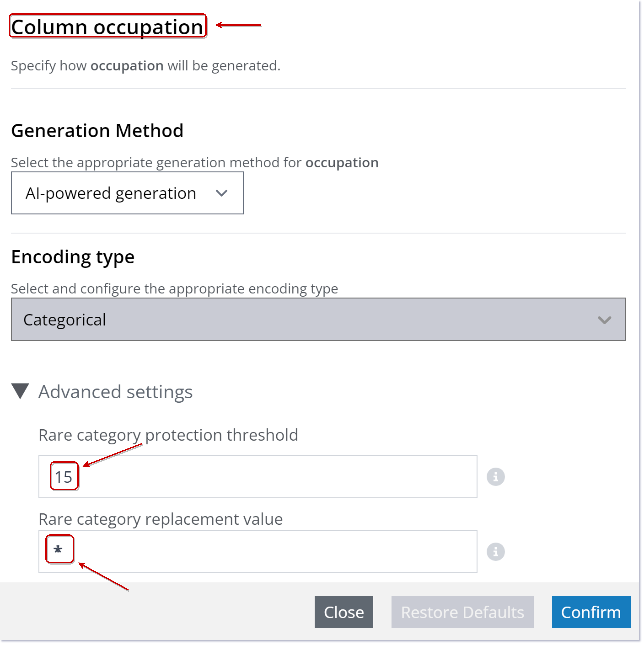Click the Column occupation dialog title

(107, 27)
